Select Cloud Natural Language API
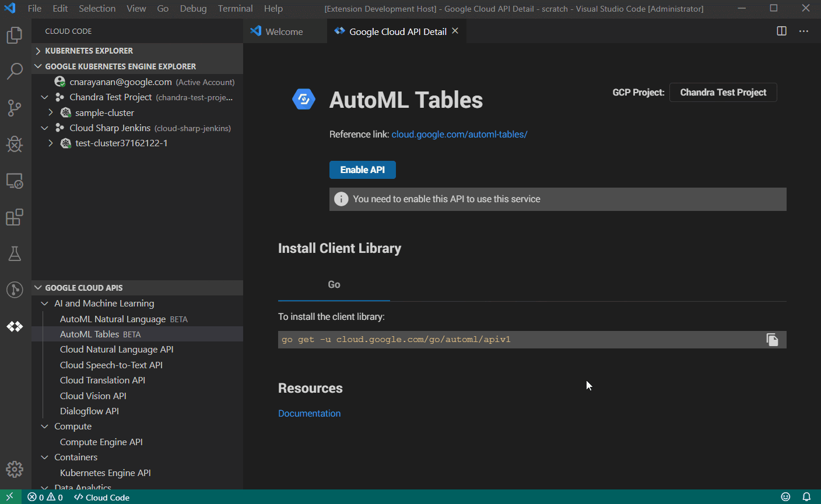Viewport: 821px width, 504px height. pyautogui.click(x=137, y=350)
